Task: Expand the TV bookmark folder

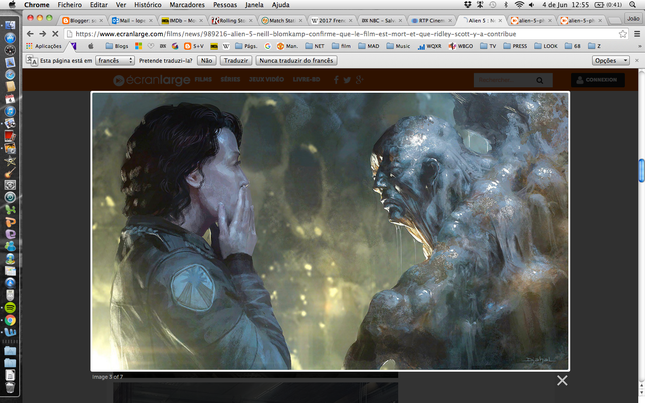Action: tap(488, 46)
